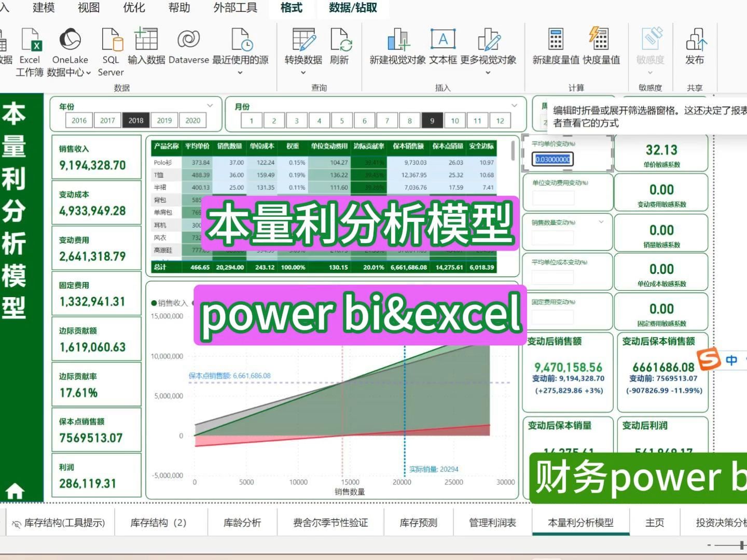Open More visuals (更多视觉对象) icon
Image resolution: width=747 pixels, height=560 pixels.
click(x=488, y=39)
